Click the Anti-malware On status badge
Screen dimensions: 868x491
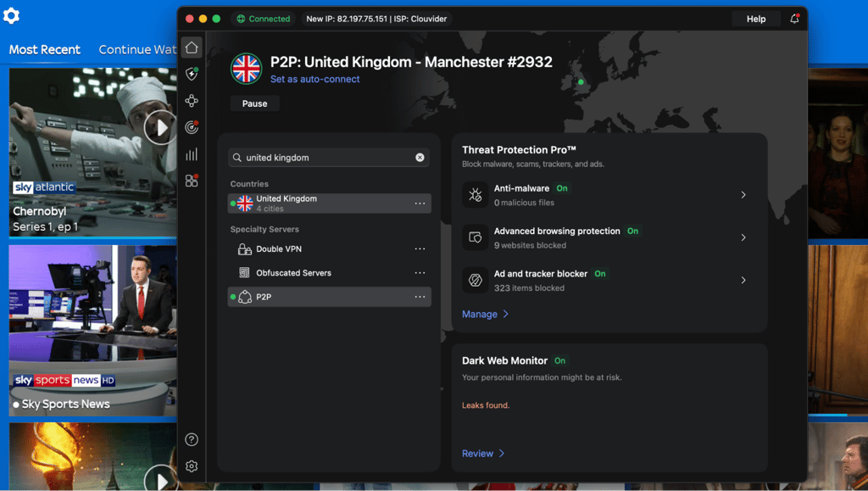[x=562, y=188]
